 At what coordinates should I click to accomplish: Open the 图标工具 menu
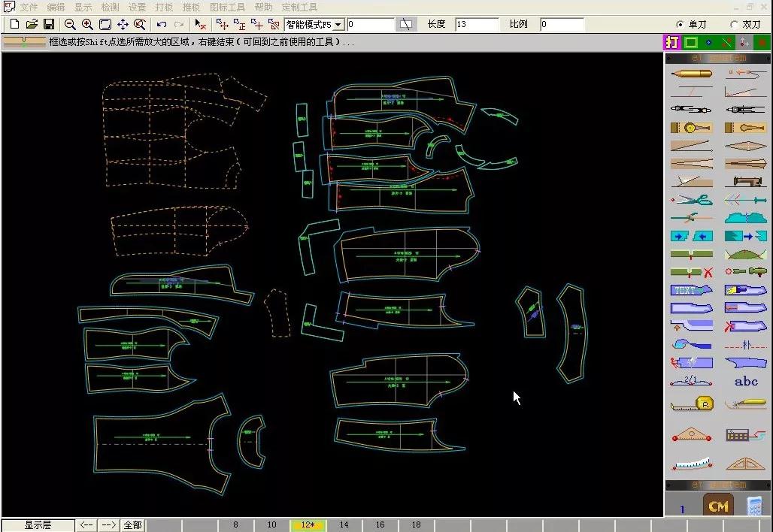click(x=227, y=7)
